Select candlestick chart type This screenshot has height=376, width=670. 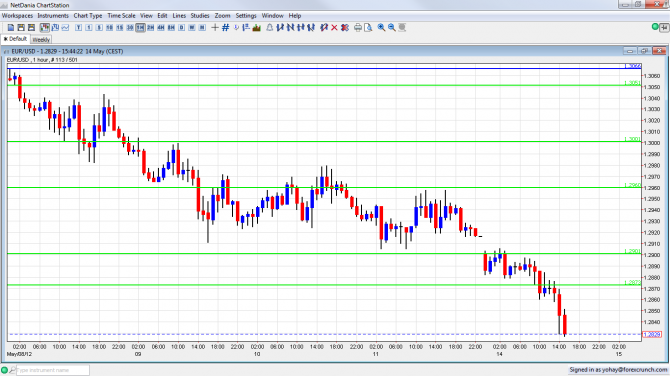point(45,27)
